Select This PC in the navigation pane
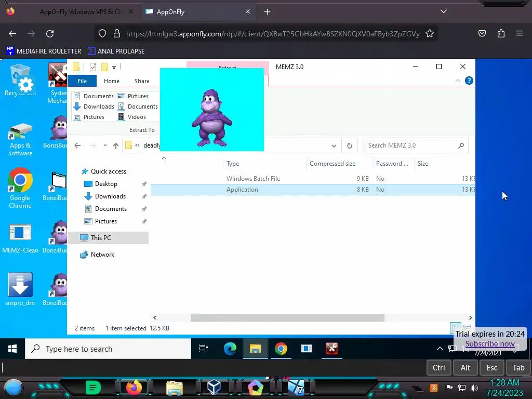Viewport: 532px width, 399px height. [109, 238]
